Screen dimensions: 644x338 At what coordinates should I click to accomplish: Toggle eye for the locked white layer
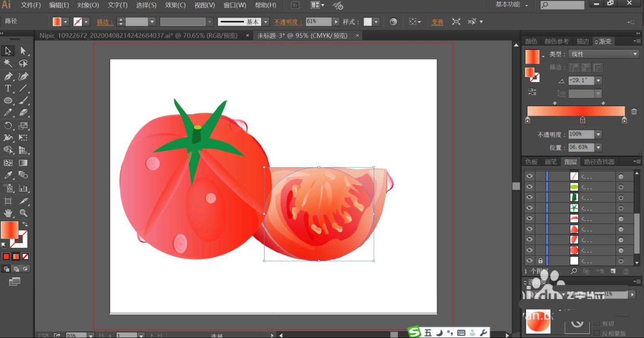529,261
